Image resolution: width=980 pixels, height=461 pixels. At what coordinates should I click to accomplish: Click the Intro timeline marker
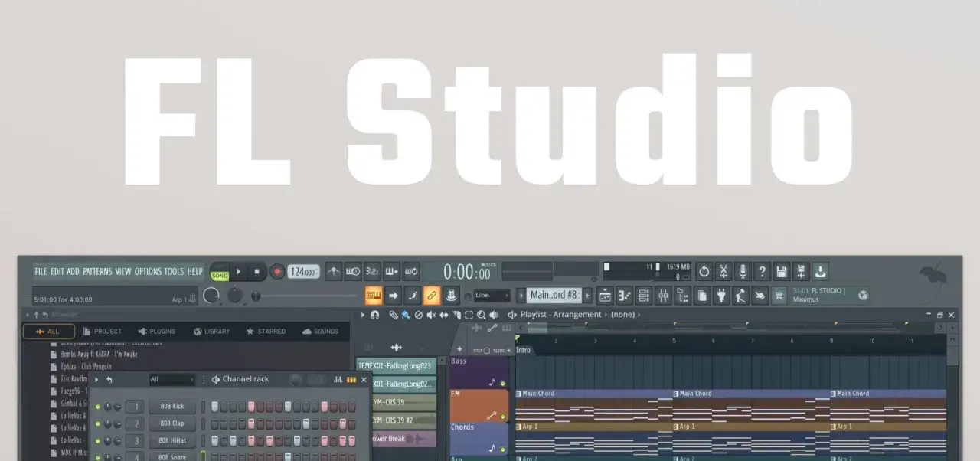[x=523, y=350]
